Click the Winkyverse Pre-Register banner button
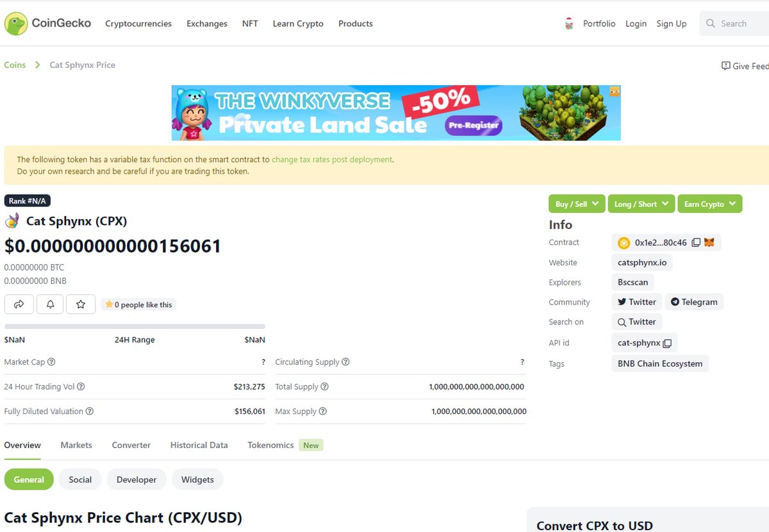This screenshot has height=532, width=769. (474, 126)
